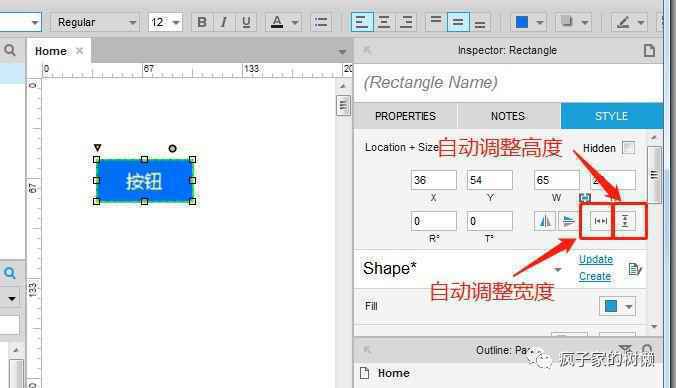Click the W width field
676x388 pixels.
tap(557, 180)
